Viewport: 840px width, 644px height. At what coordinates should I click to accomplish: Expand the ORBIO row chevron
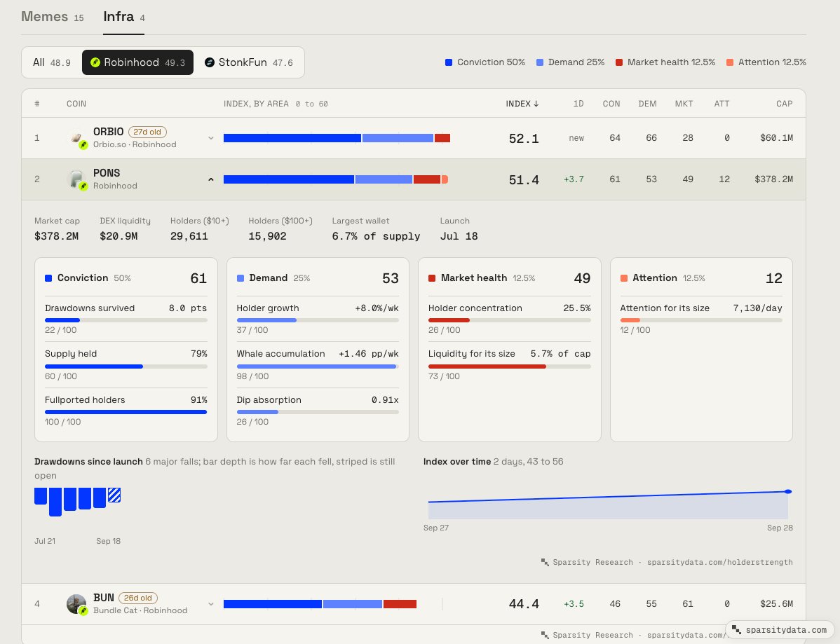pyautogui.click(x=211, y=138)
